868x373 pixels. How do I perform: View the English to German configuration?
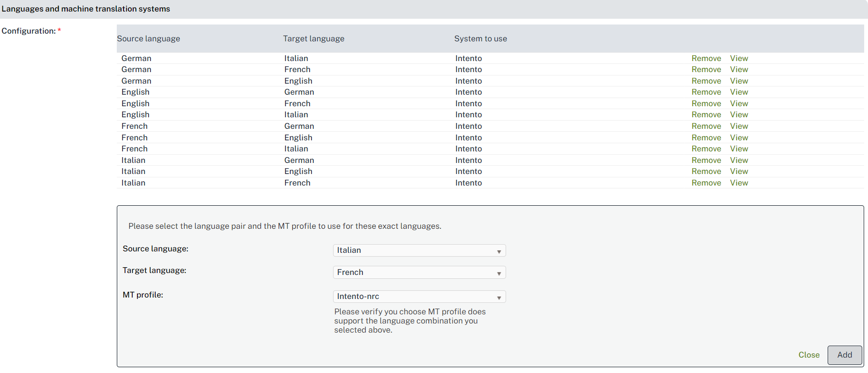(x=739, y=92)
